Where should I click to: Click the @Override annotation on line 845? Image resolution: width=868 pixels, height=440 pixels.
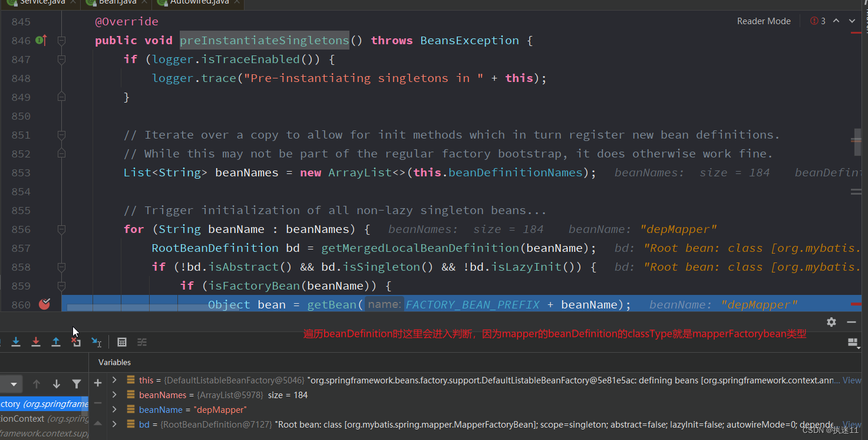[127, 21]
